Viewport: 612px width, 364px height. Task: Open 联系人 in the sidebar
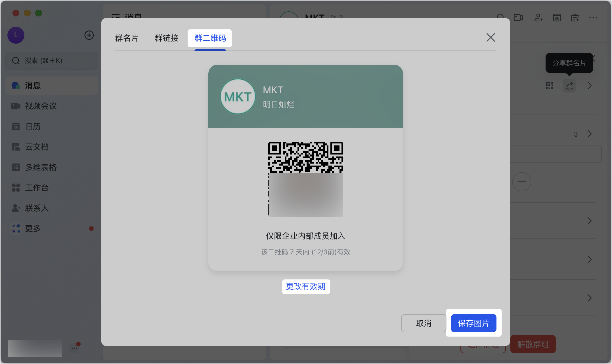click(52, 208)
